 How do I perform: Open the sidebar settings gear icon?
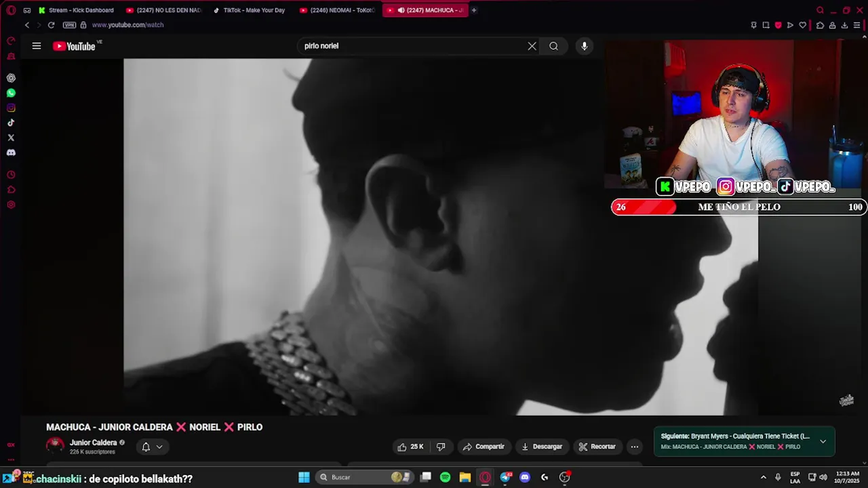(x=11, y=205)
